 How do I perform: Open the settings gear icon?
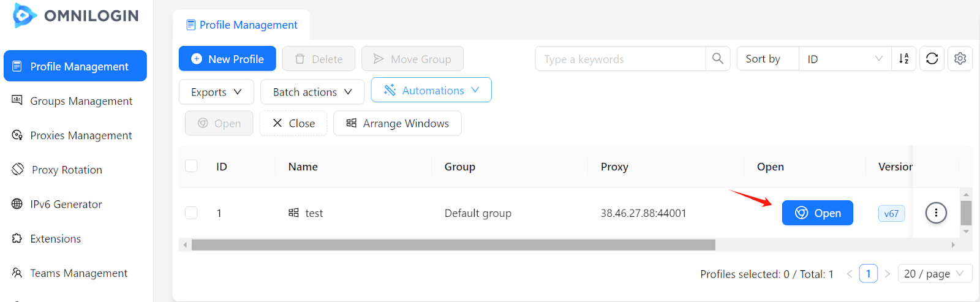(960, 59)
